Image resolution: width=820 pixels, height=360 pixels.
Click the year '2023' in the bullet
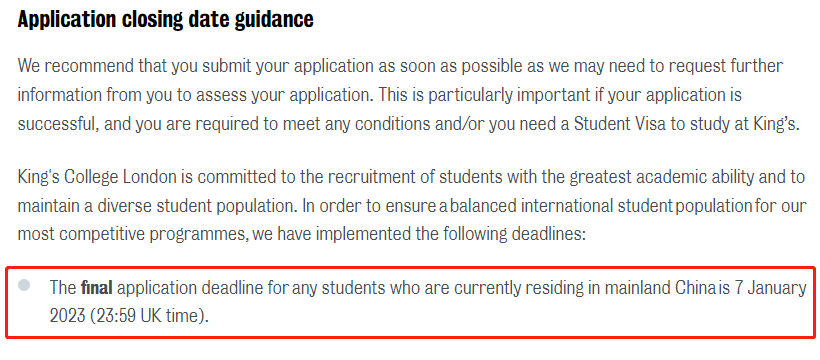tap(67, 317)
